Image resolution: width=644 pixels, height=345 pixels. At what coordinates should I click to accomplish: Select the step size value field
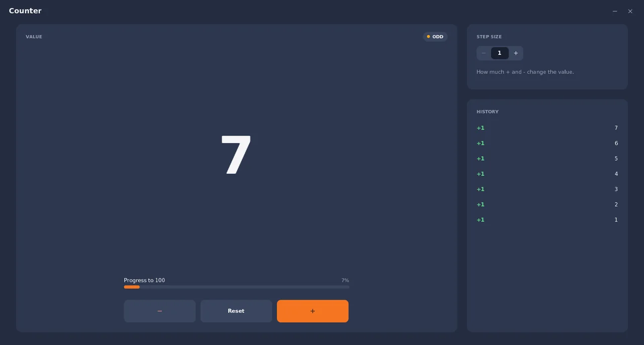coord(500,53)
